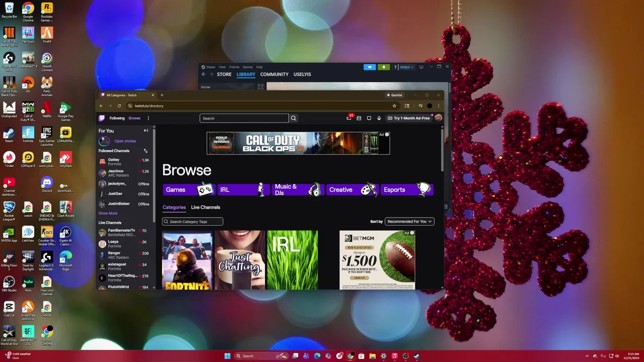
Task: Open Chrome three-dot menu
Action: (438, 106)
